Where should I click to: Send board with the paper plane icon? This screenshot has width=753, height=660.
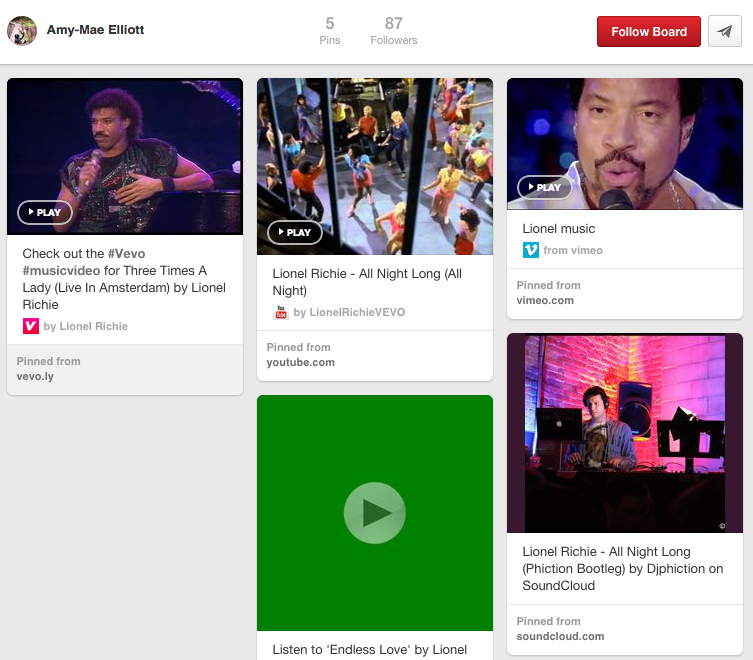click(x=725, y=32)
